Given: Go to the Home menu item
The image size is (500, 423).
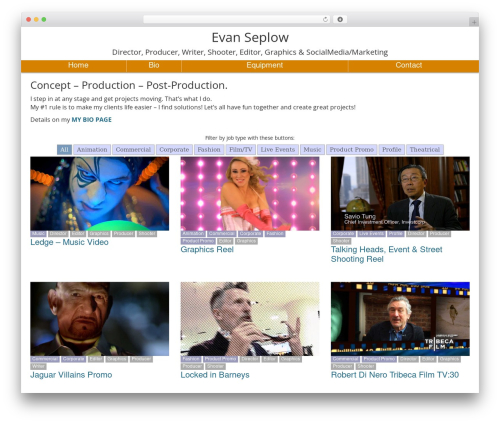Looking at the screenshot, I should coord(78,65).
